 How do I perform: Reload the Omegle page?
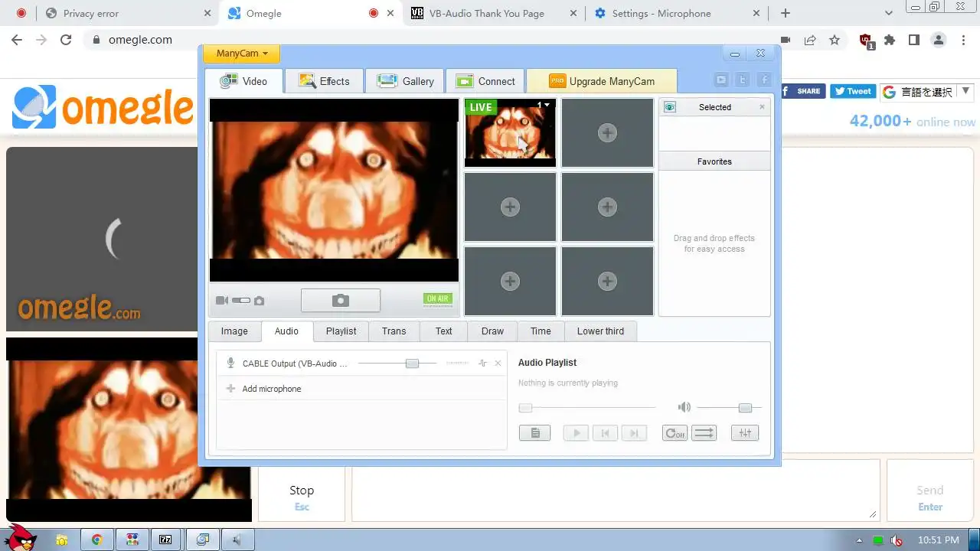(x=66, y=40)
